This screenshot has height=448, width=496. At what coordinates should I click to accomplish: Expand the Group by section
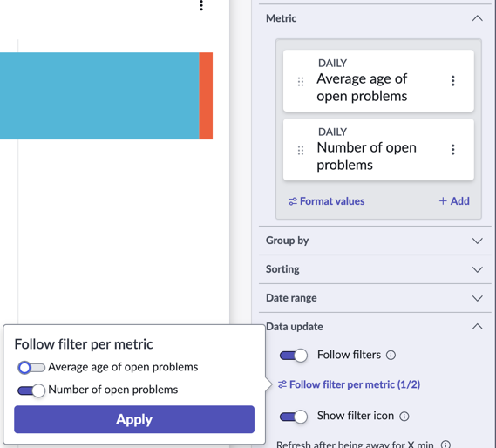tap(478, 241)
